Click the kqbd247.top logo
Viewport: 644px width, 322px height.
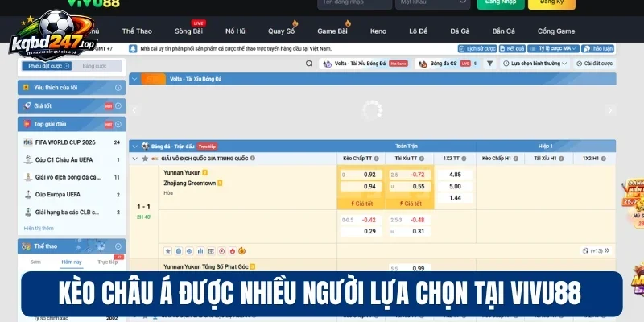tap(53, 35)
